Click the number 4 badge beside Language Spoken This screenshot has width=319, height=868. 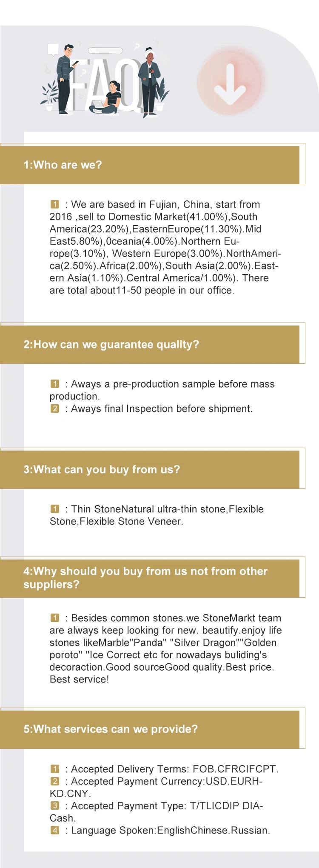coord(55,830)
